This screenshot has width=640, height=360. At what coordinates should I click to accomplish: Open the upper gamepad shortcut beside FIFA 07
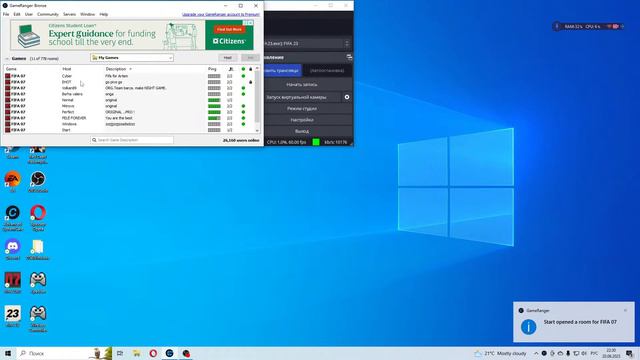[x=38, y=283]
